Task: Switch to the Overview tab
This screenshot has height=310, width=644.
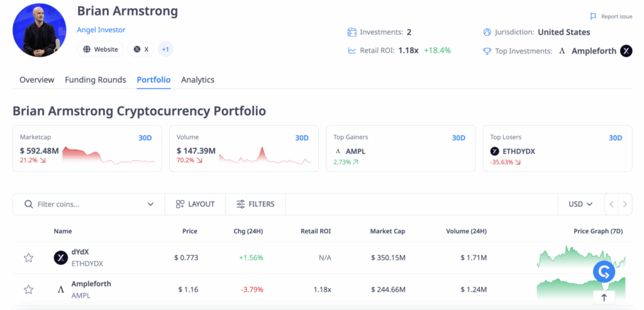Action: tap(37, 80)
